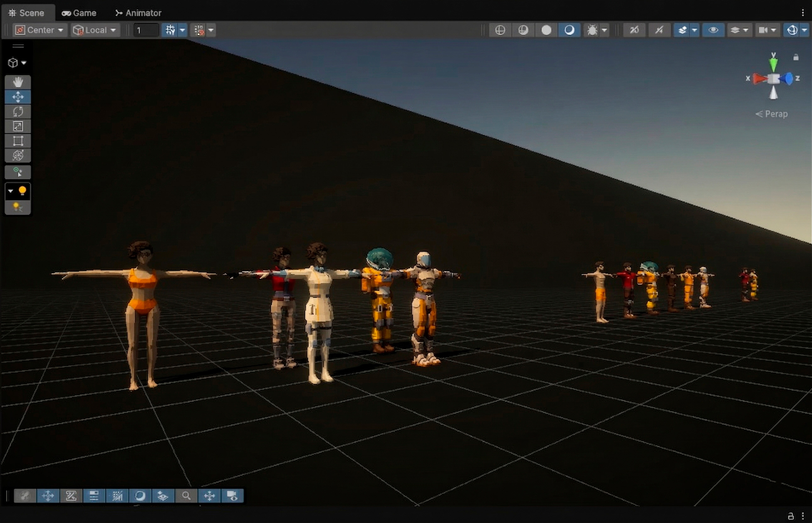
Task: Open the Local handle rotation dropdown
Action: pos(96,30)
